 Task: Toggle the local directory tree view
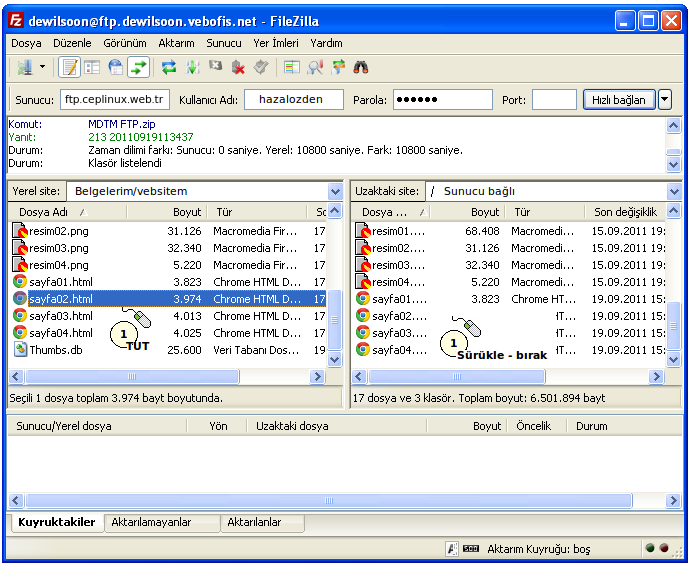point(92,68)
